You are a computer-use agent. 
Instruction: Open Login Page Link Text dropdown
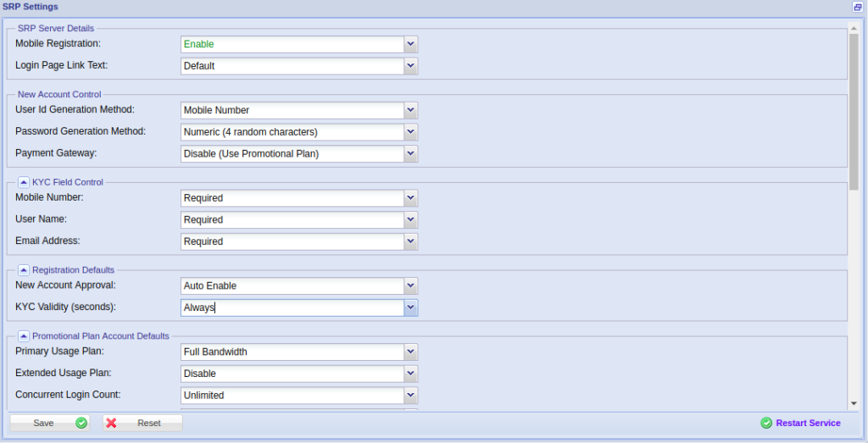pyautogui.click(x=410, y=66)
